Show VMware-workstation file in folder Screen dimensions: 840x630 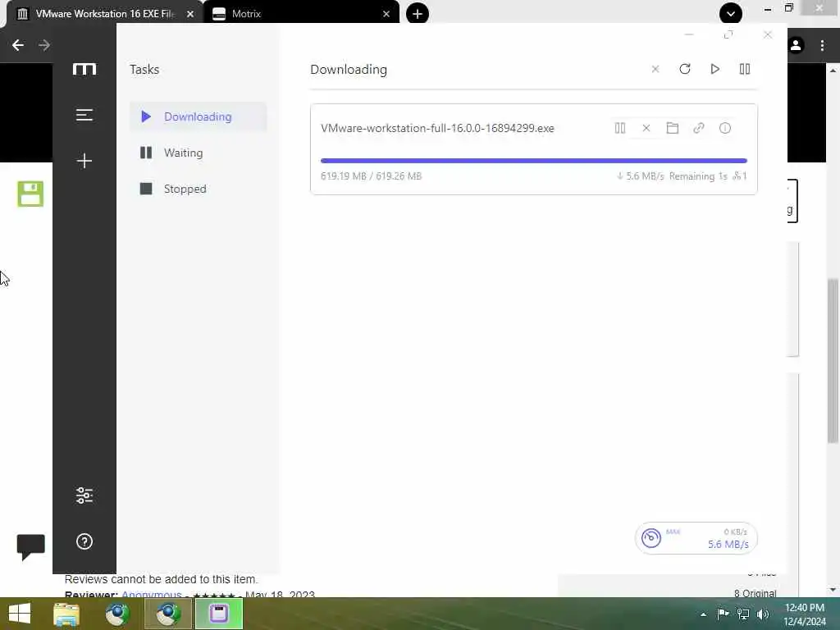pos(673,128)
